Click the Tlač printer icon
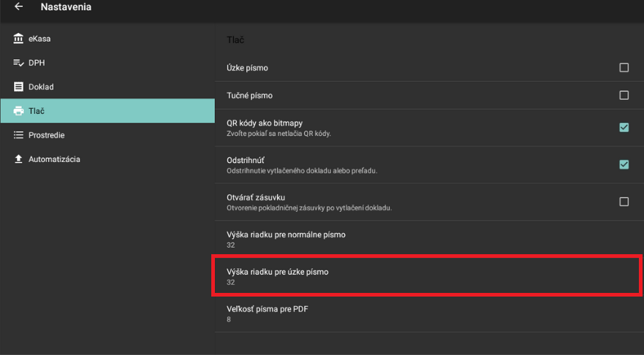 click(19, 111)
